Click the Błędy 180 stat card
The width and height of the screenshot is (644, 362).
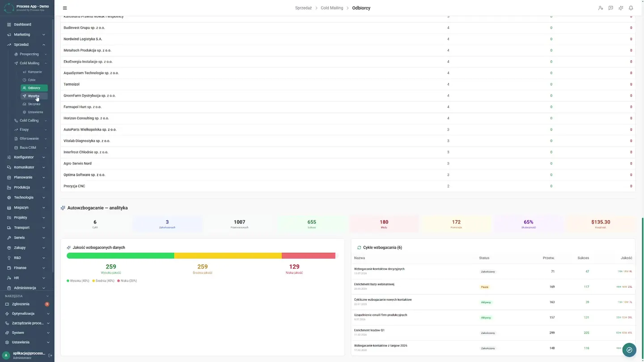point(384,224)
